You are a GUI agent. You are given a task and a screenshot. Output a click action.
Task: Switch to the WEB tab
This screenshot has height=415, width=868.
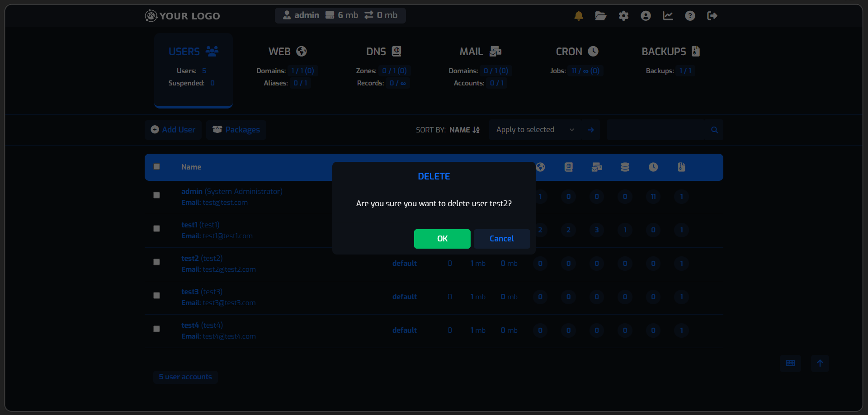[x=287, y=51]
